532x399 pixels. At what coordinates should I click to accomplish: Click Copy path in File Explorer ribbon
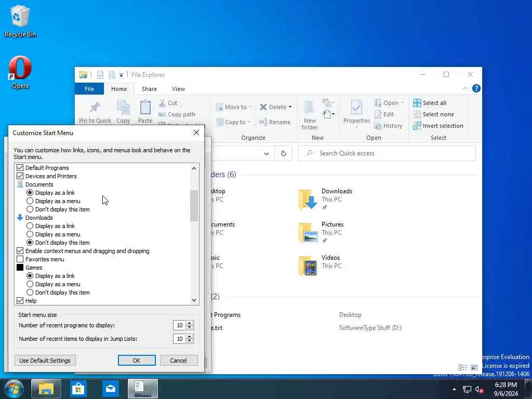coord(177,114)
